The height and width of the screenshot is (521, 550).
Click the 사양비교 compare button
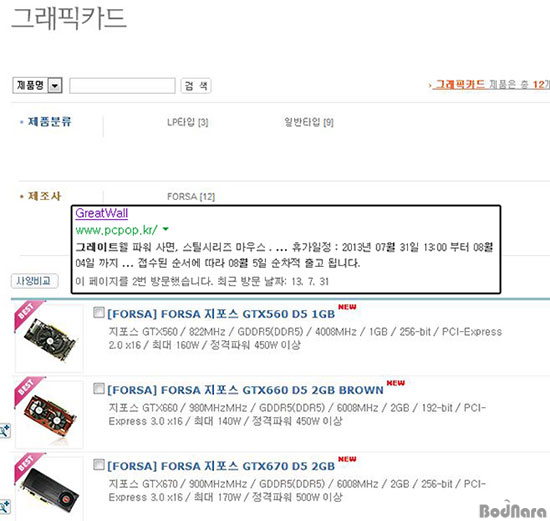click(x=35, y=281)
